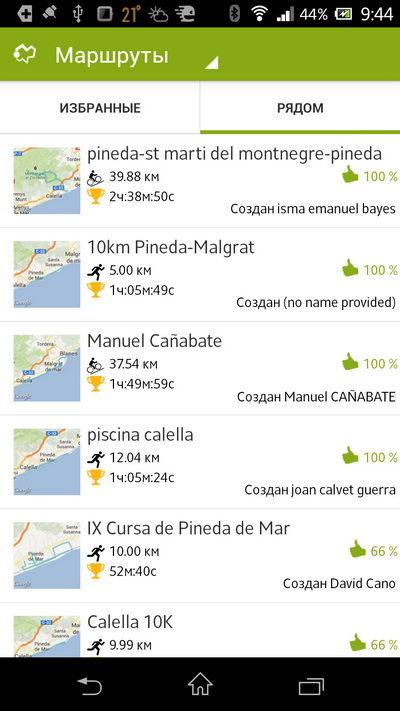The width and height of the screenshot is (400, 711).
Task: Tap thumbs-up 66 % on IX Cursa route
Action: click(x=373, y=550)
